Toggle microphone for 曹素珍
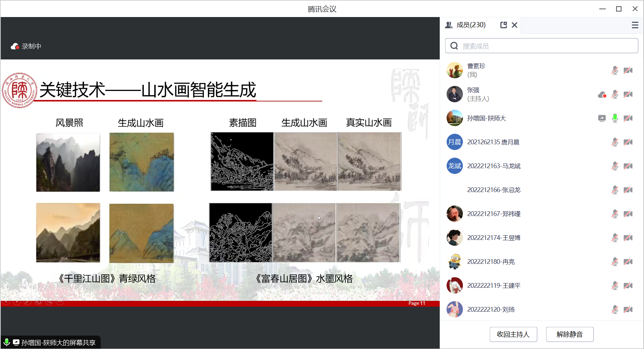The height and width of the screenshot is (349, 644). [615, 70]
